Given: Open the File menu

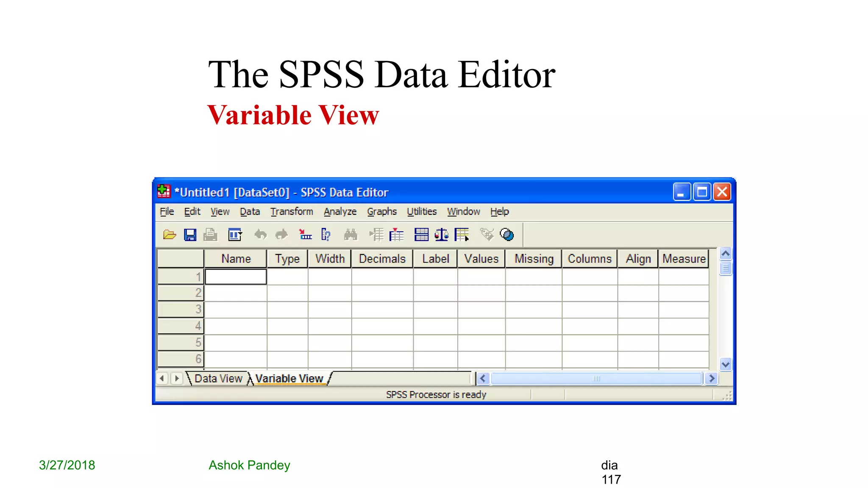Looking at the screenshot, I should click(167, 212).
